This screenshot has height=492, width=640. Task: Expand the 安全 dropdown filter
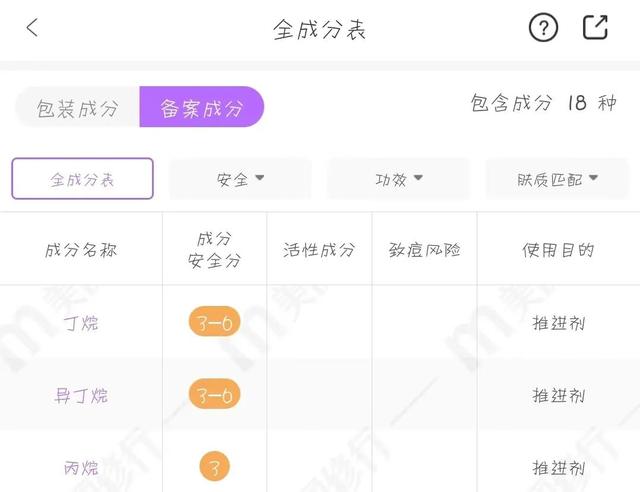tap(240, 179)
